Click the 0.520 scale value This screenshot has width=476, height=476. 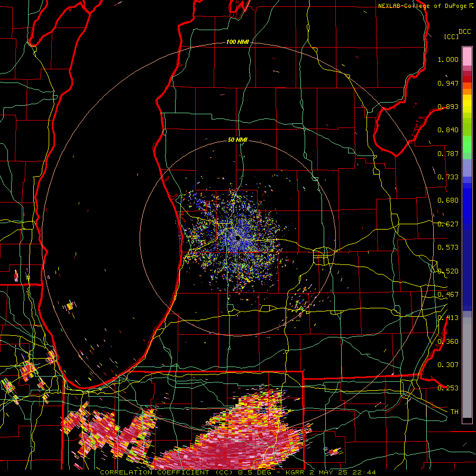pyautogui.click(x=448, y=271)
